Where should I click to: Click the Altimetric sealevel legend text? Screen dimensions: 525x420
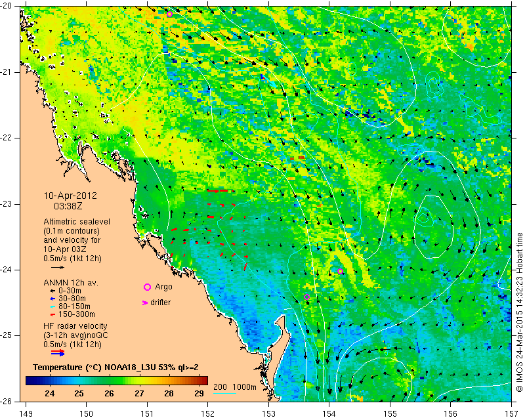pos(77,222)
